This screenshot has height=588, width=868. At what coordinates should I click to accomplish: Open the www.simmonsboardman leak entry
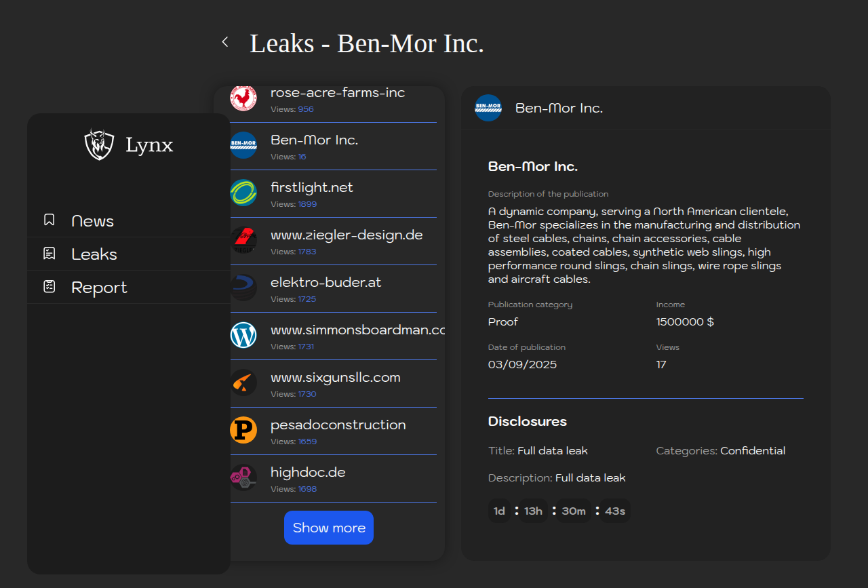[333, 336]
